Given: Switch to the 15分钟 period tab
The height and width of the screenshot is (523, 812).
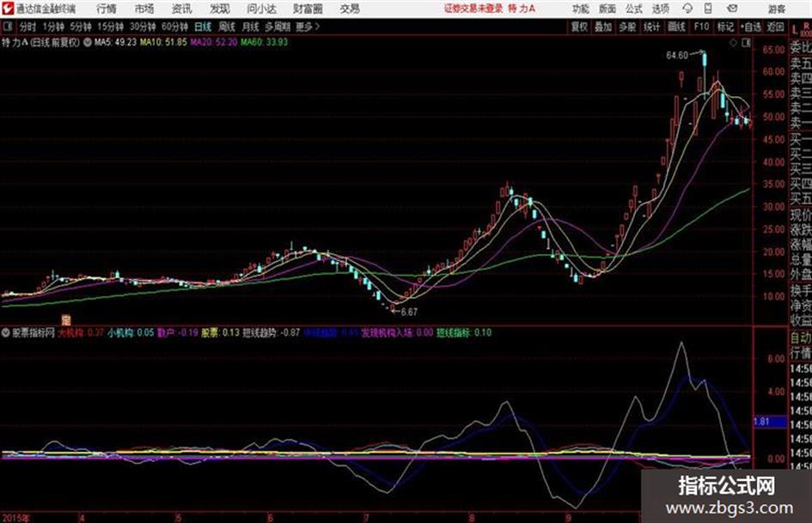Looking at the screenshot, I should coord(111,27).
